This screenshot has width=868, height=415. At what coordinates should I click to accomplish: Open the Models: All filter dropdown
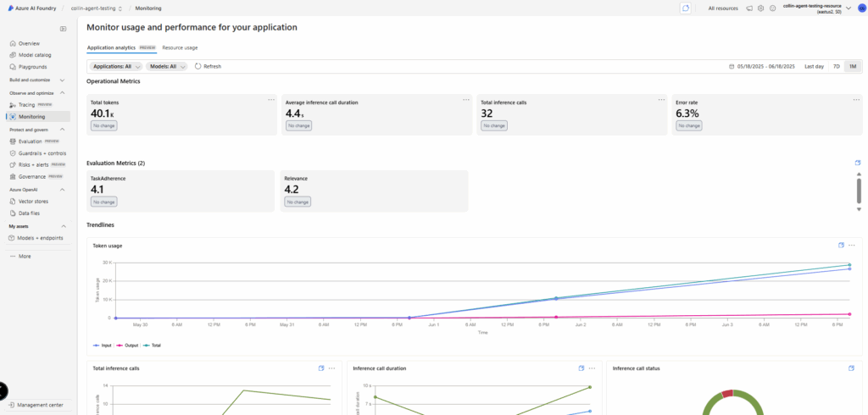pos(167,66)
